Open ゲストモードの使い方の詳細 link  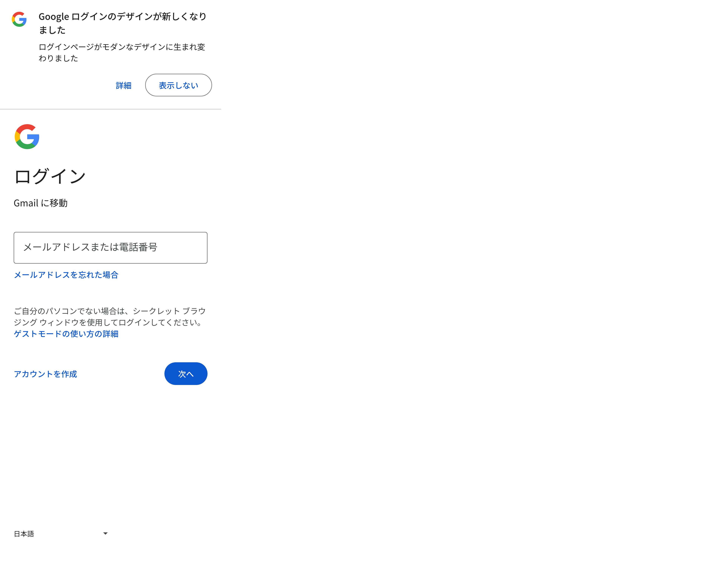click(x=66, y=334)
